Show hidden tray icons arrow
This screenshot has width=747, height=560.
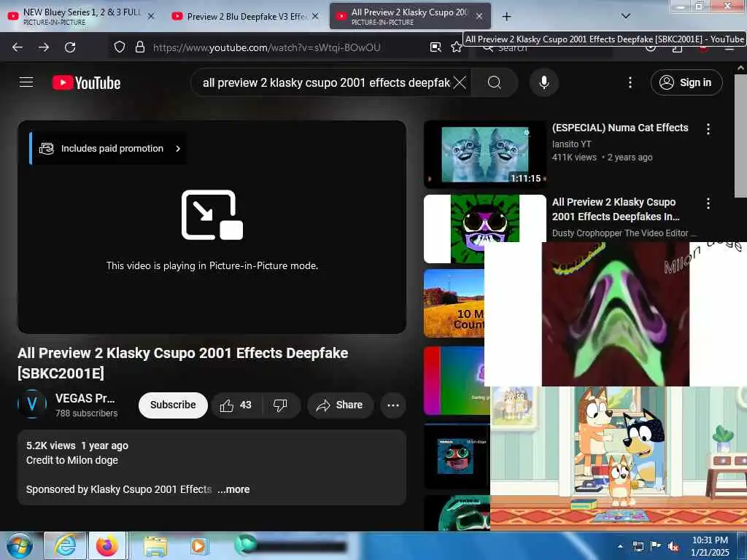coord(620,546)
